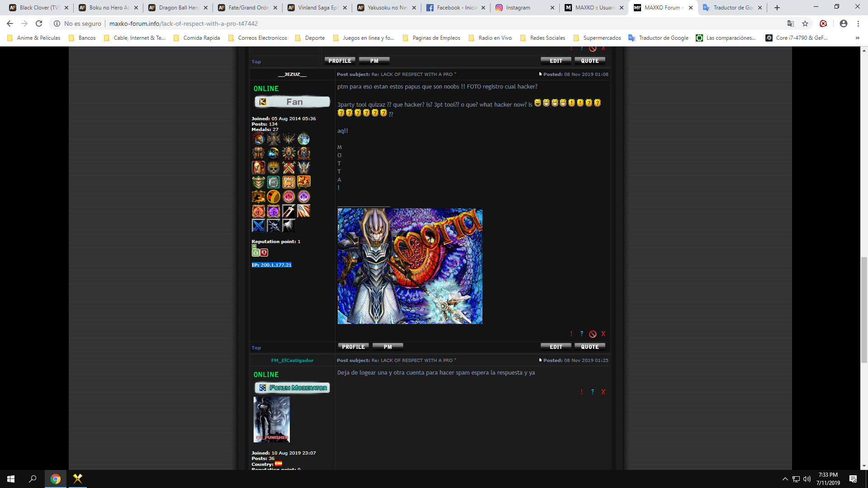Viewport: 868px width, 488px height.
Task: Click the page's vertical scrollbar thumb
Action: [864, 310]
